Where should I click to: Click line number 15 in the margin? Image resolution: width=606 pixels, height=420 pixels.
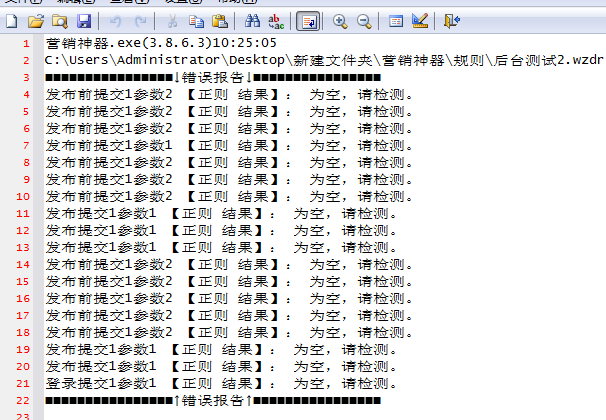tap(23, 281)
